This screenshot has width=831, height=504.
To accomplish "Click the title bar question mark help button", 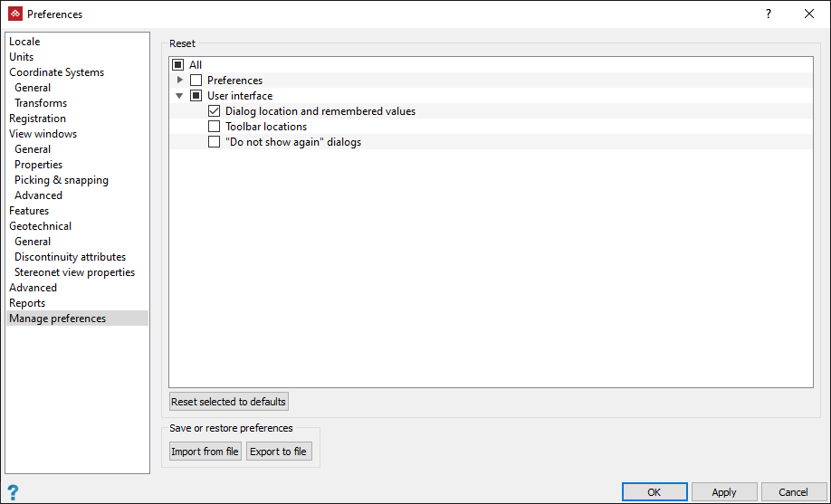I will pos(769,14).
